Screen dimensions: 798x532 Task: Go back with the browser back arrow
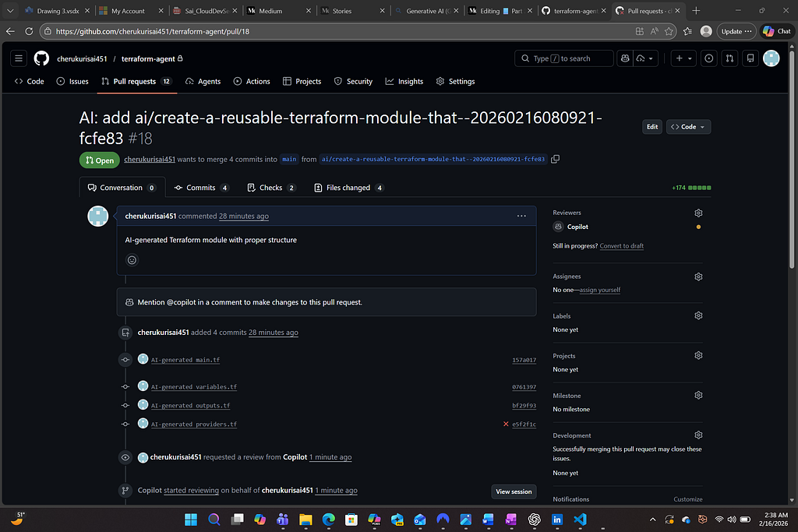10,31
